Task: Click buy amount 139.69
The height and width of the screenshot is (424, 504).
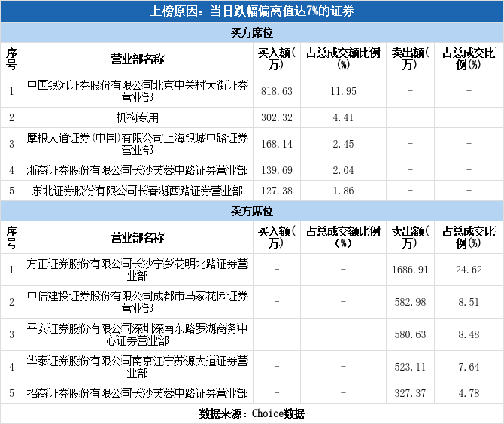Action: 277,170
